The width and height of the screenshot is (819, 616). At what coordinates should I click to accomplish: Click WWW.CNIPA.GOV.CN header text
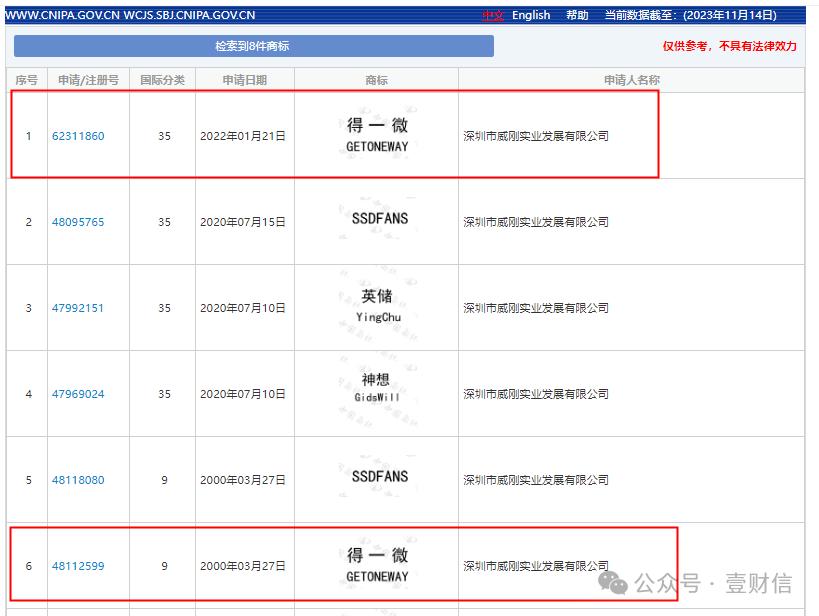click(62, 15)
